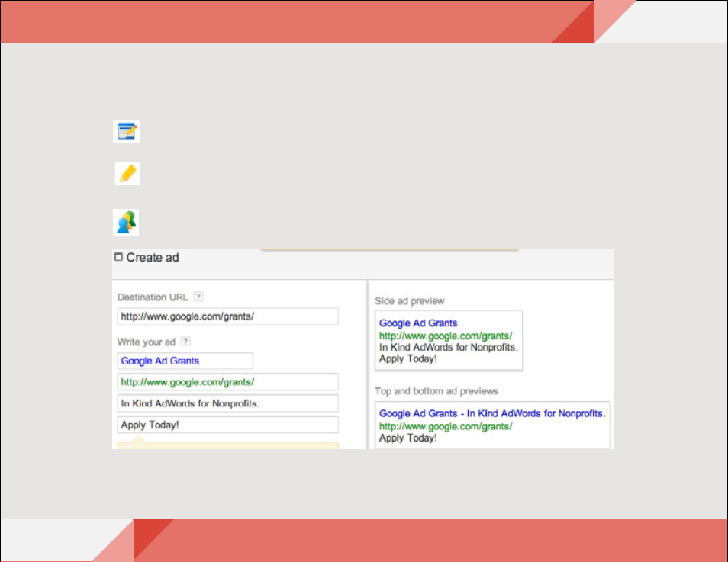Click the Apply Today! description field
The image size is (728, 562).
pyautogui.click(x=227, y=425)
